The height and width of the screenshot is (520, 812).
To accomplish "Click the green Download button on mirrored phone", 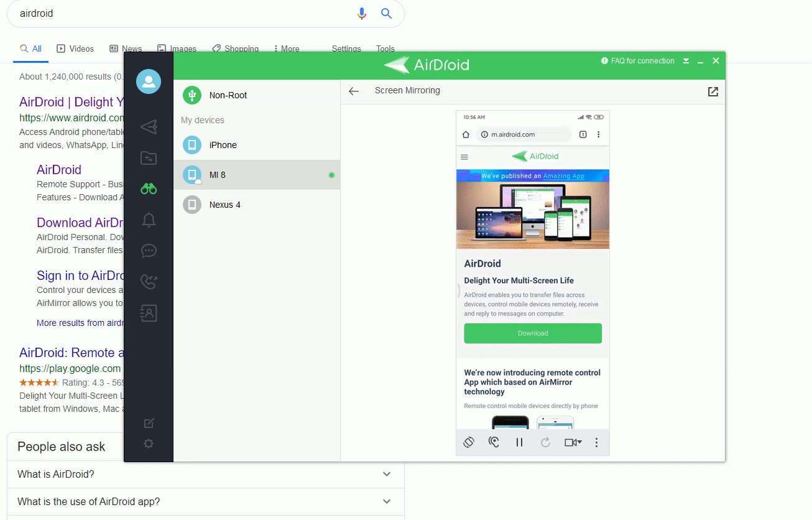I will (x=533, y=333).
